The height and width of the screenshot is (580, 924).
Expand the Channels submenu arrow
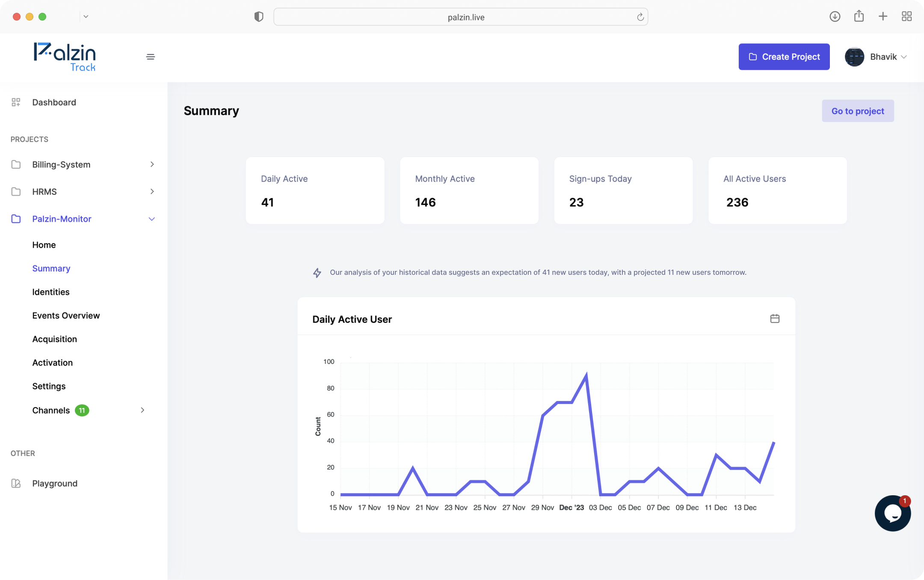[x=142, y=410]
